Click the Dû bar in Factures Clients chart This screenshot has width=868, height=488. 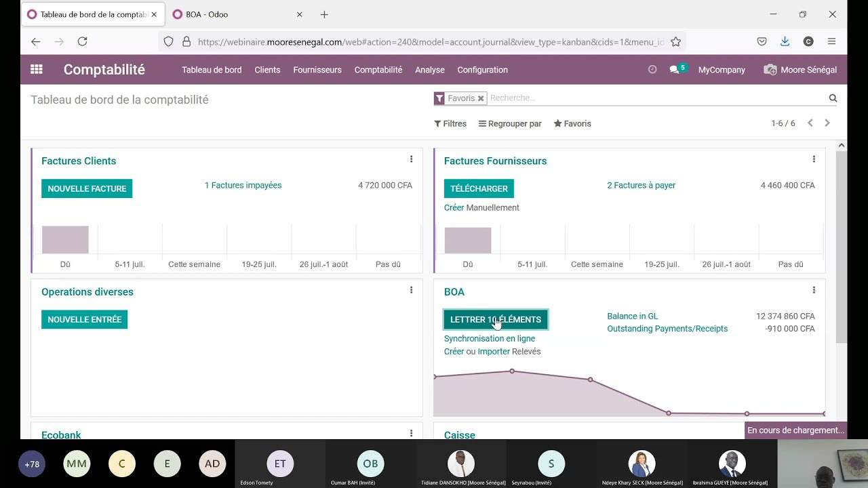(65, 240)
